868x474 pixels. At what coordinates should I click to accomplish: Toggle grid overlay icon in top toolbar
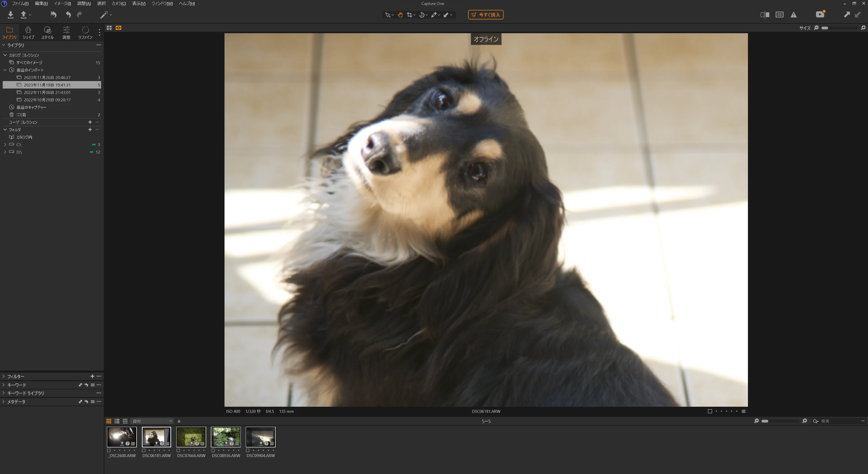[x=779, y=14]
